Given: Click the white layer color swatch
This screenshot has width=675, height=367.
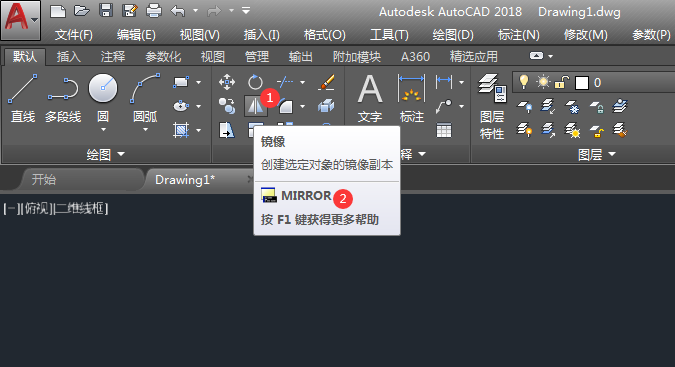Looking at the screenshot, I should 582,83.
